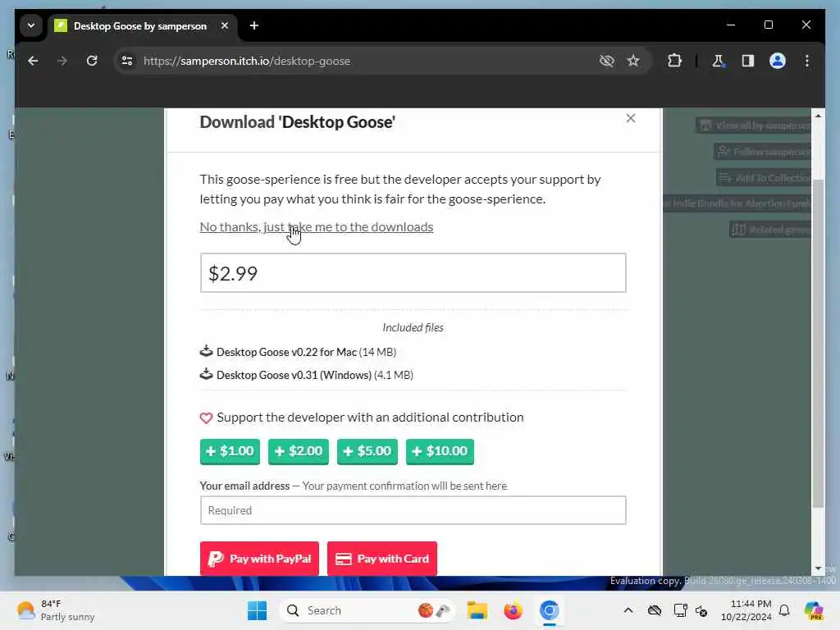This screenshot has width=840, height=630.
Task: Click the muted volume tray icon
Action: click(702, 610)
